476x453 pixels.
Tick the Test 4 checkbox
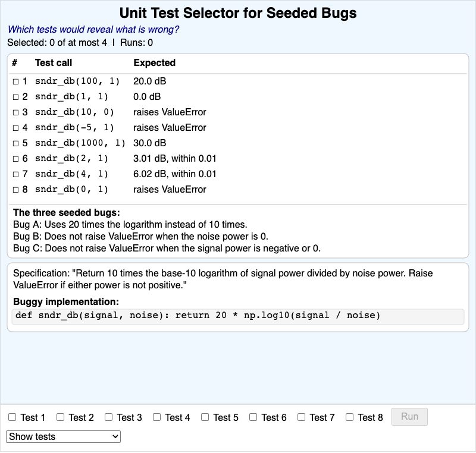pos(156,417)
